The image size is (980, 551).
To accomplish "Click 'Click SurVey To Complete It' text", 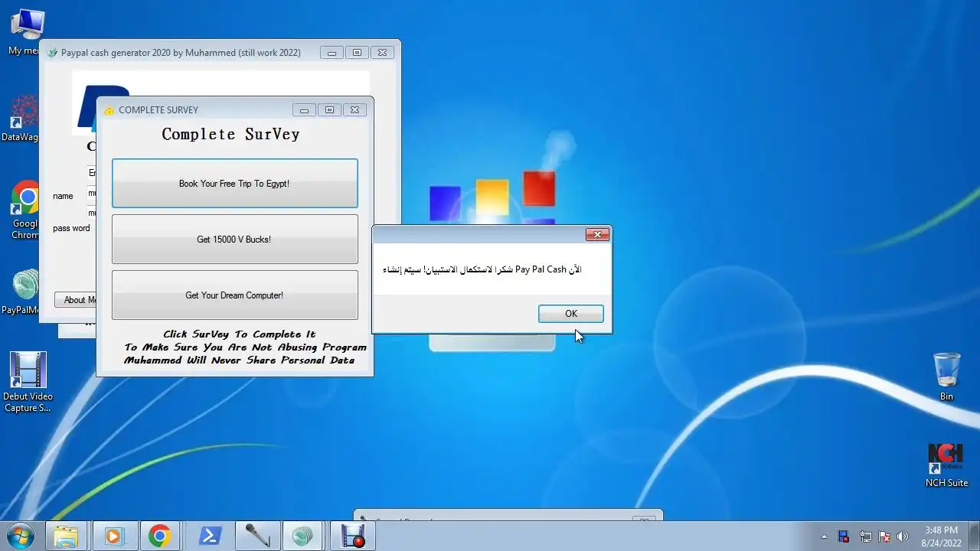I will (239, 334).
